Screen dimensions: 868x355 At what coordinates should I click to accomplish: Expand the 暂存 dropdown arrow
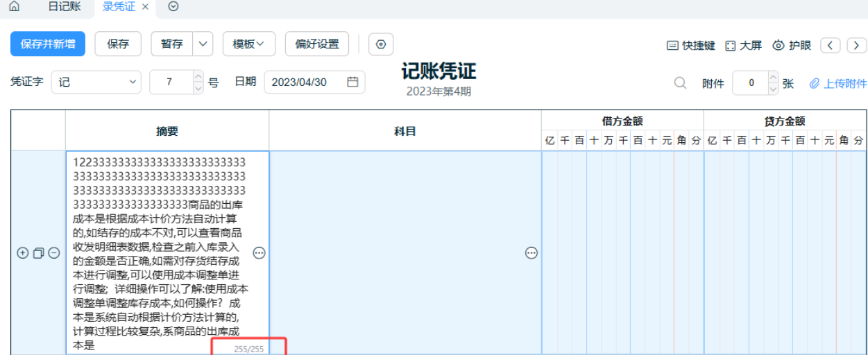click(203, 44)
